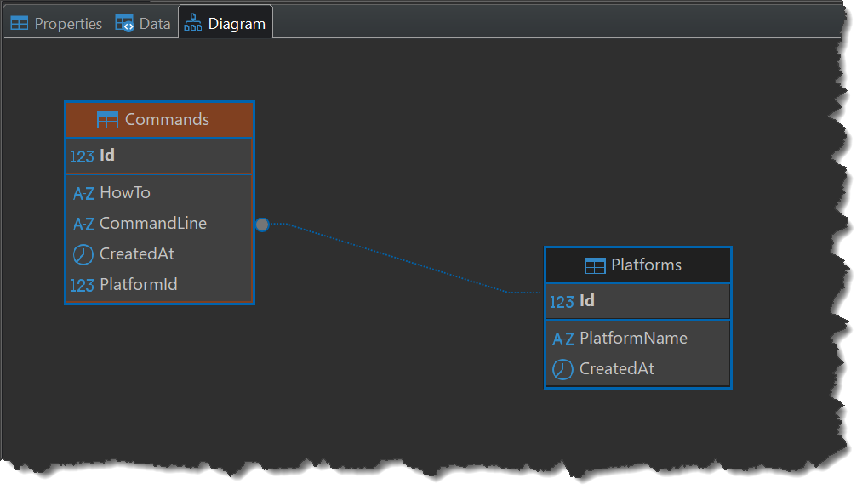Click the Commands table header icon
Viewport: 868px width, 495px height.
click(107, 120)
